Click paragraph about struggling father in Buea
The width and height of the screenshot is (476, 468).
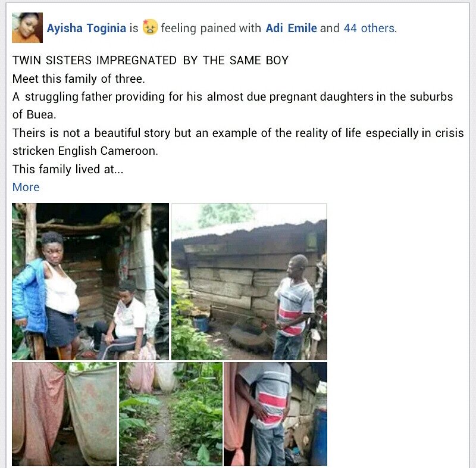point(233,105)
